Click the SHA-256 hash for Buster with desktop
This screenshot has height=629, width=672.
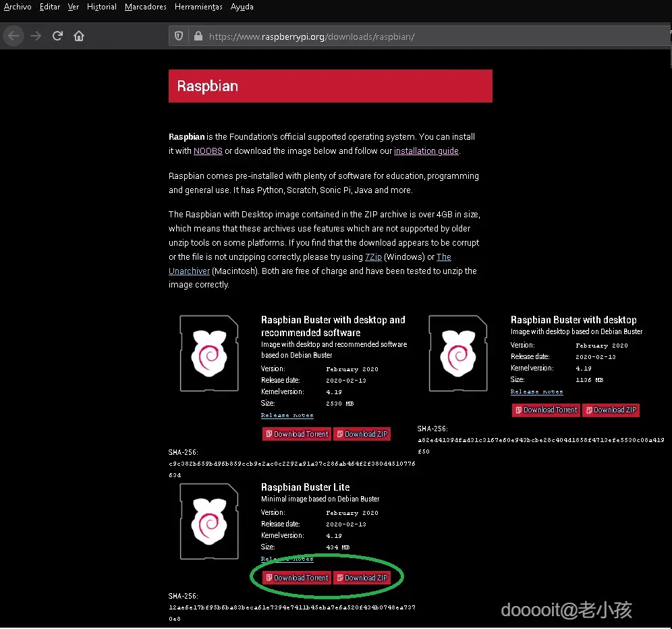point(541,445)
